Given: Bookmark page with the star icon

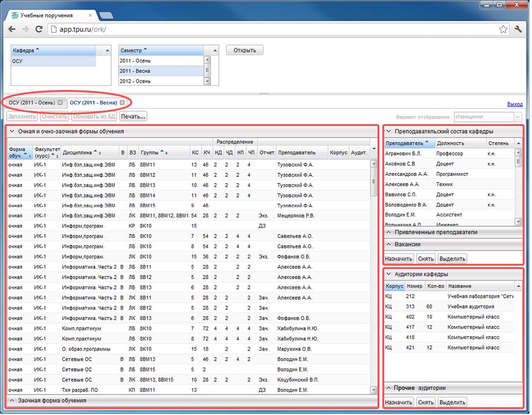Looking at the screenshot, I should [503, 29].
